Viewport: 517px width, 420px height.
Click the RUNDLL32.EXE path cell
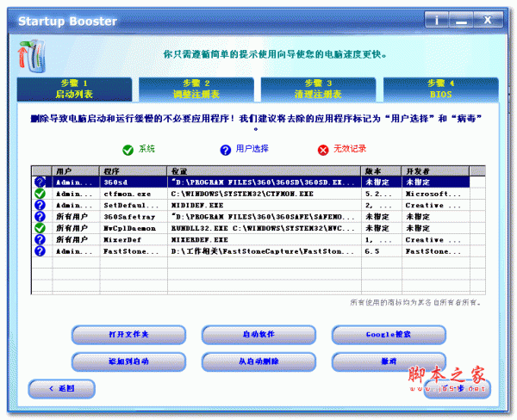point(265,228)
